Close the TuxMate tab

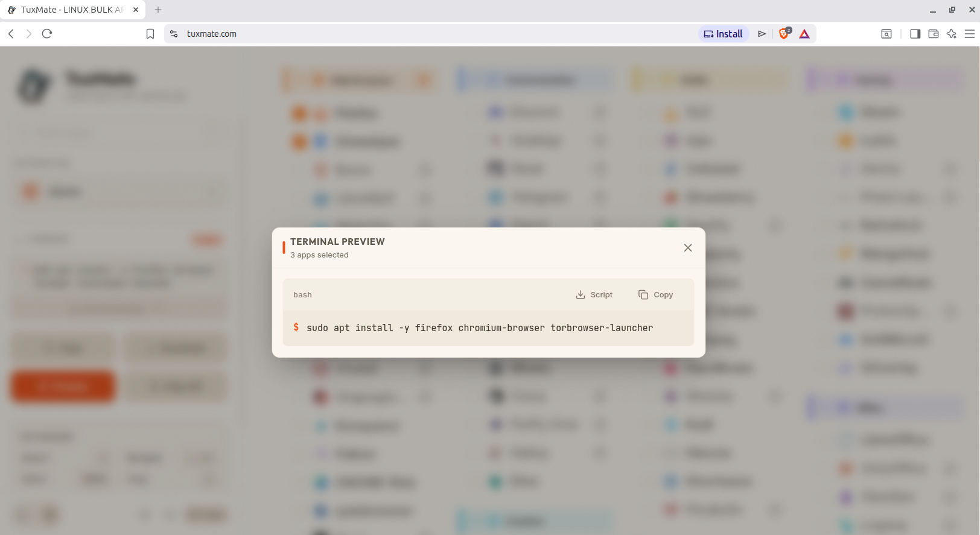[136, 10]
